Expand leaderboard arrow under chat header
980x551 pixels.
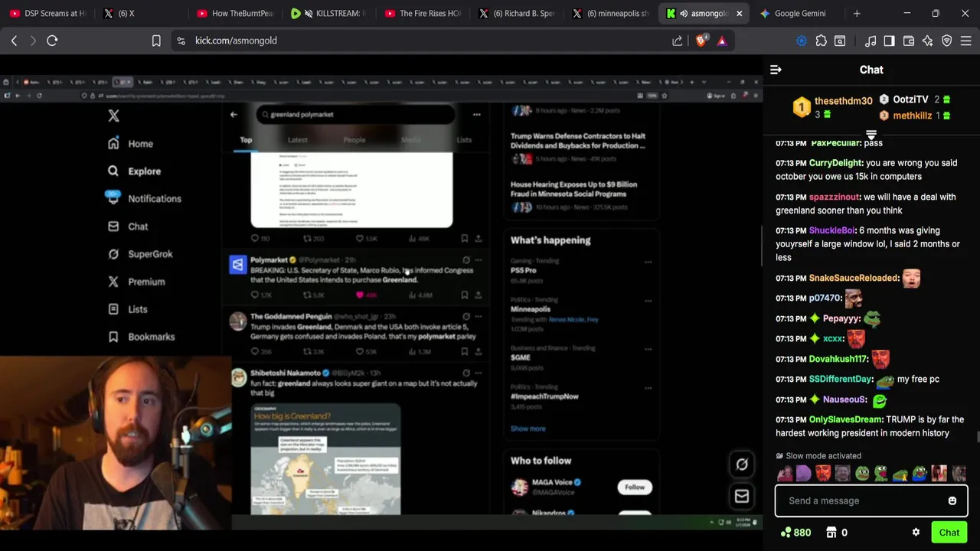point(871,135)
